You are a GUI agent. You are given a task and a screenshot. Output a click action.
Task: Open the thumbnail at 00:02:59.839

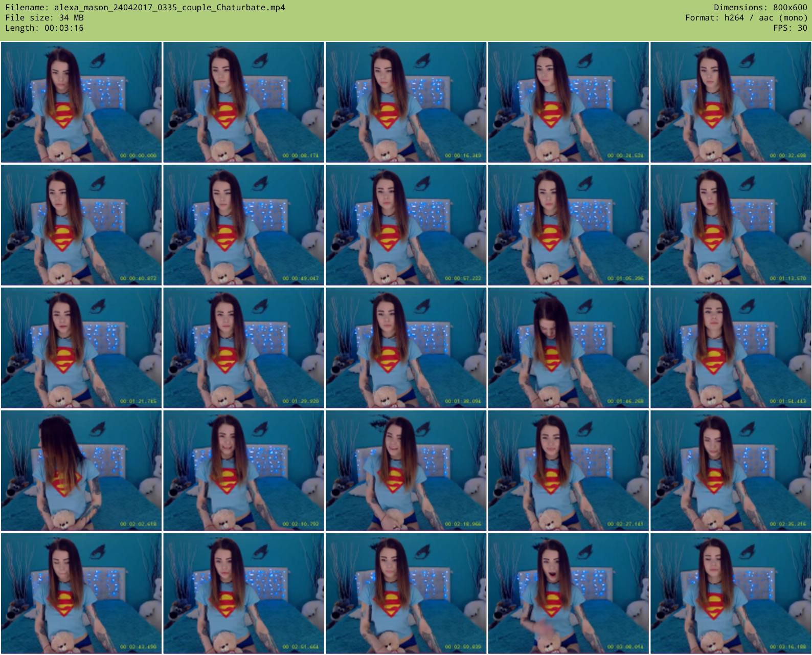pos(406,594)
